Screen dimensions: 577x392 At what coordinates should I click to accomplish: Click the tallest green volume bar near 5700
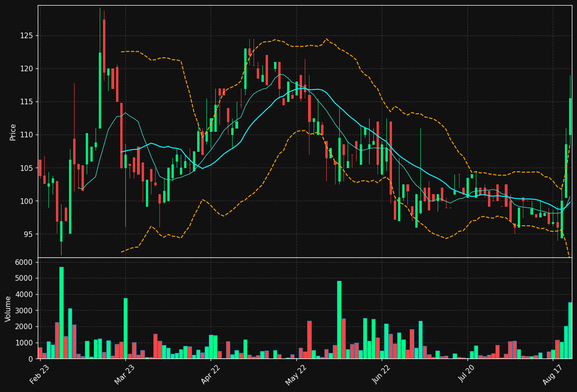[x=61, y=313]
